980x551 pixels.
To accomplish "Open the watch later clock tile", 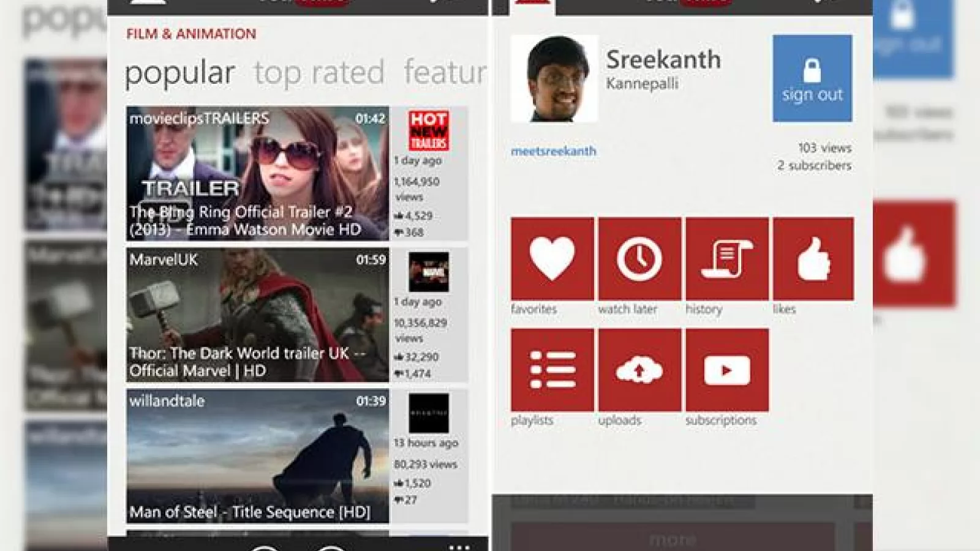I will 639,258.
